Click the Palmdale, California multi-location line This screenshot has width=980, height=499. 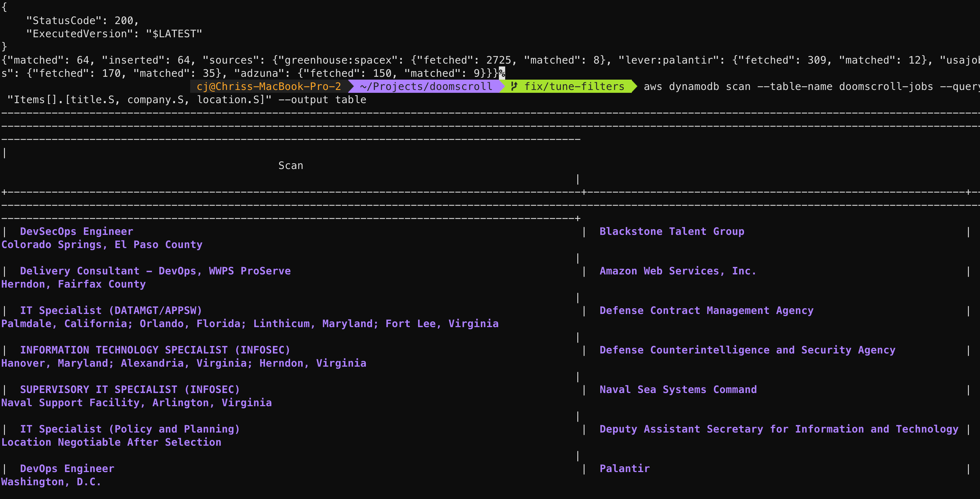pyautogui.click(x=250, y=324)
